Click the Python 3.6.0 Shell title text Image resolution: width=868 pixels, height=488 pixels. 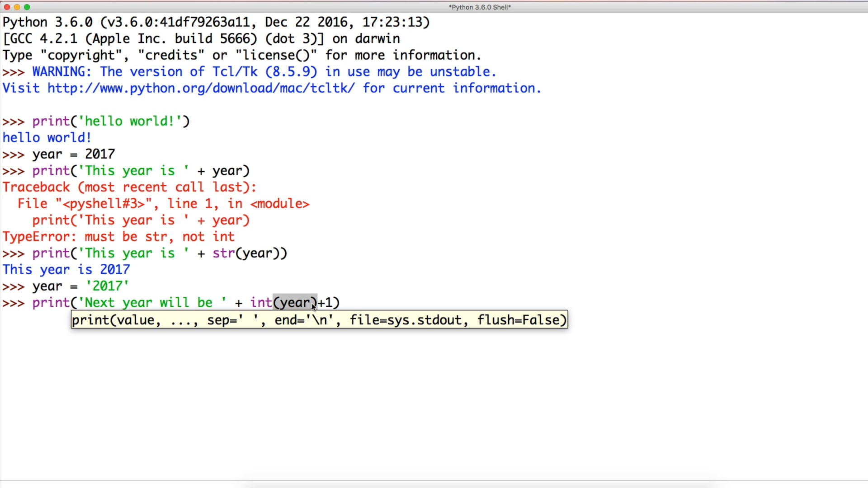click(479, 7)
